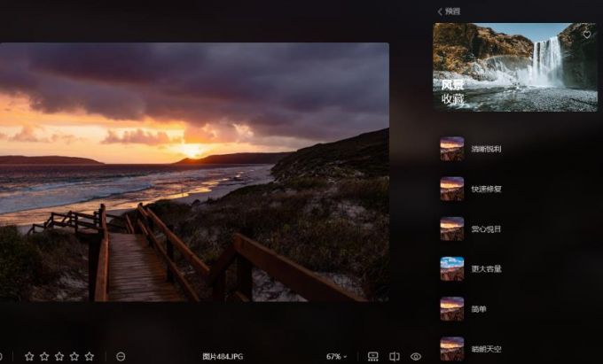
Task: Give the photo four stars
Action: 74,356
